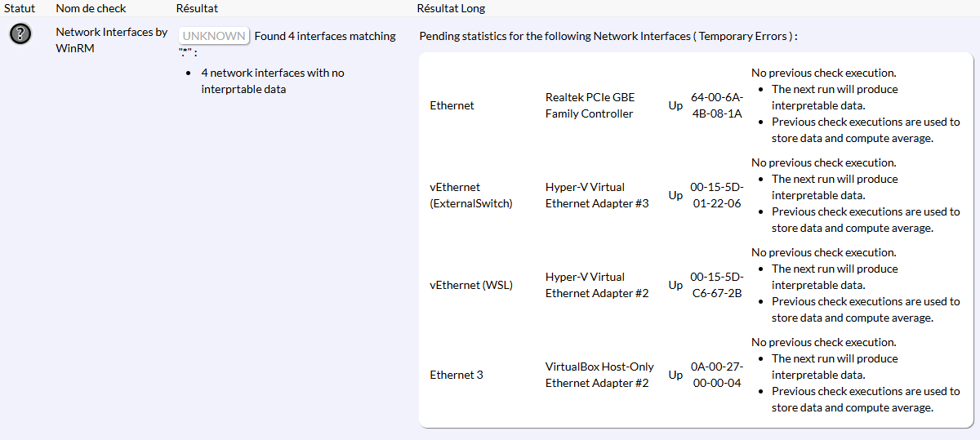Click MAC address 00-15-5D-C6-67-2B

pos(716,285)
